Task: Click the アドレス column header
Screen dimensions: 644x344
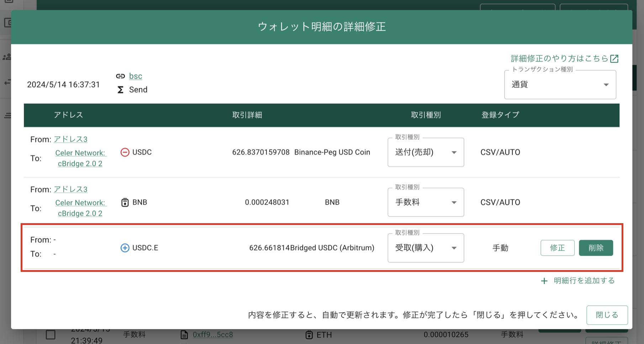Action: 68,115
